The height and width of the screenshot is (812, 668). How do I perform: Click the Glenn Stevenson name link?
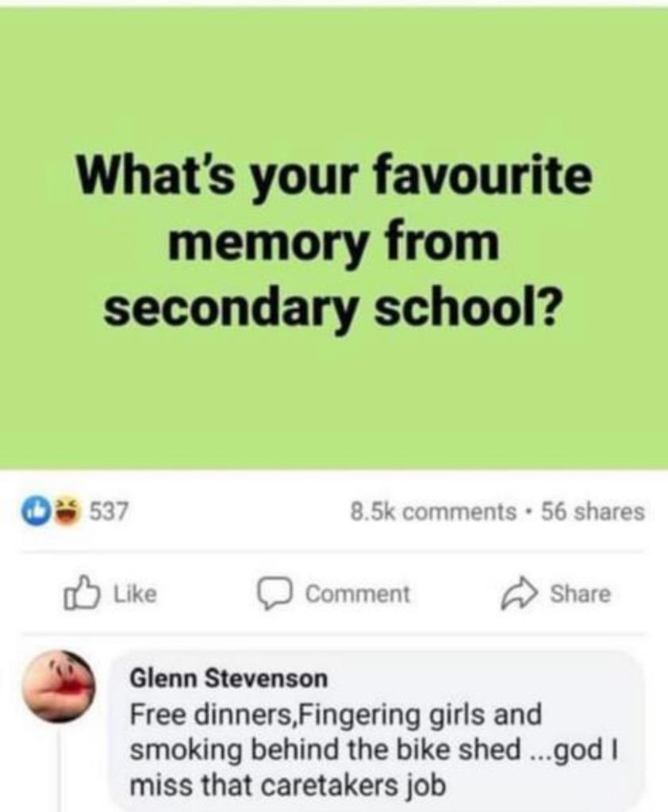pyautogui.click(x=228, y=679)
